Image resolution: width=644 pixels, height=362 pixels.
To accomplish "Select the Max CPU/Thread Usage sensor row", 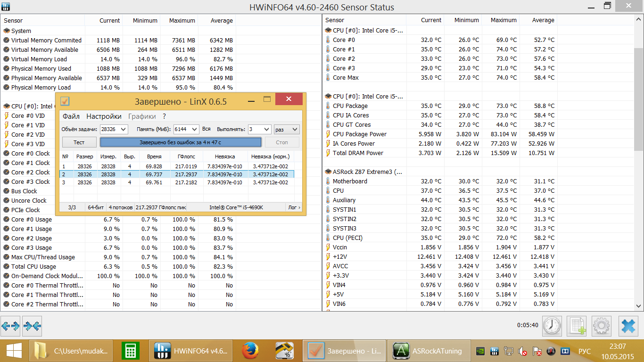I will [118, 257].
